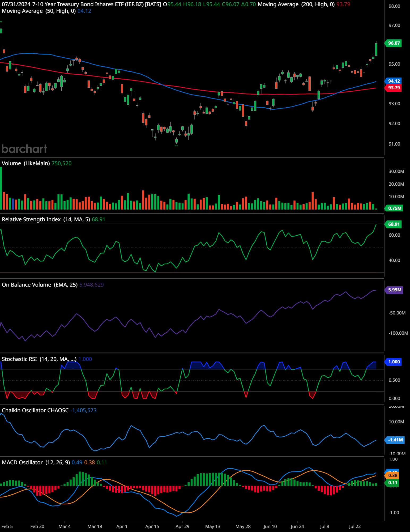Screen dimensions: 410x532
Task: Click the On Balance Volume (EMA, 25) title
Action: [x=40, y=285]
